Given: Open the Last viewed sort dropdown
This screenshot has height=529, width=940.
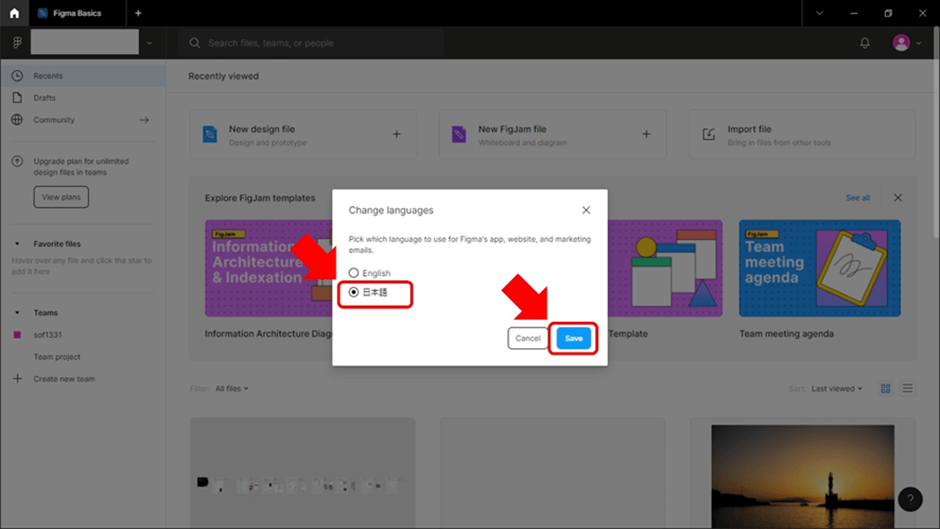Looking at the screenshot, I should click(x=836, y=389).
